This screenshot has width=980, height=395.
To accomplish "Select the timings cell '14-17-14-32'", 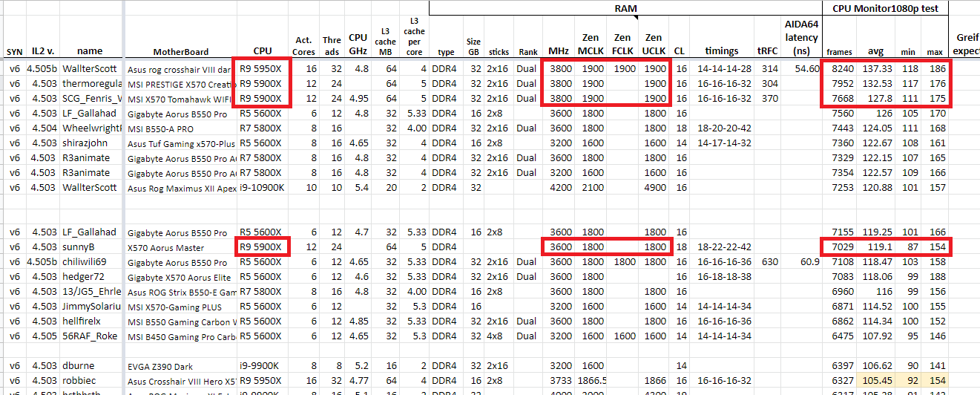I will tap(724, 143).
